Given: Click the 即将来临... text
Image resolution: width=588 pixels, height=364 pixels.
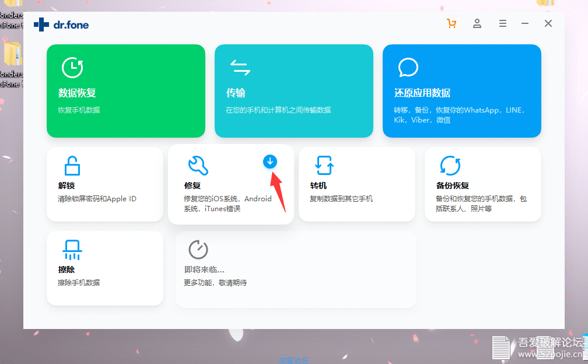Looking at the screenshot, I should tap(204, 269).
